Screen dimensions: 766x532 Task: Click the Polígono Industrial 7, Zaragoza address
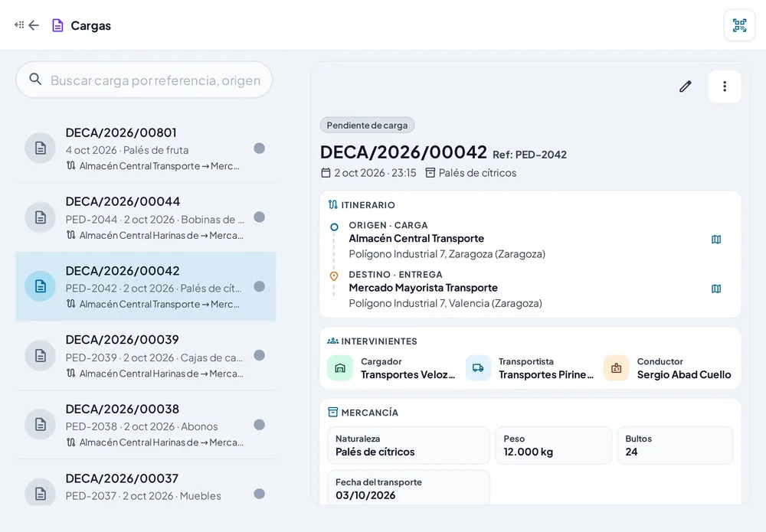click(447, 254)
